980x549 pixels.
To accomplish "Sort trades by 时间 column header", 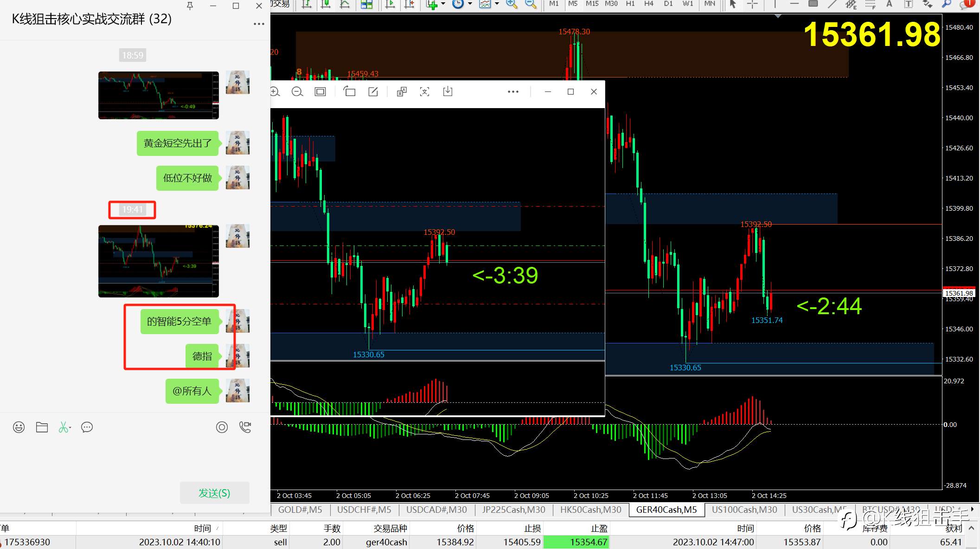I will click(x=202, y=528).
